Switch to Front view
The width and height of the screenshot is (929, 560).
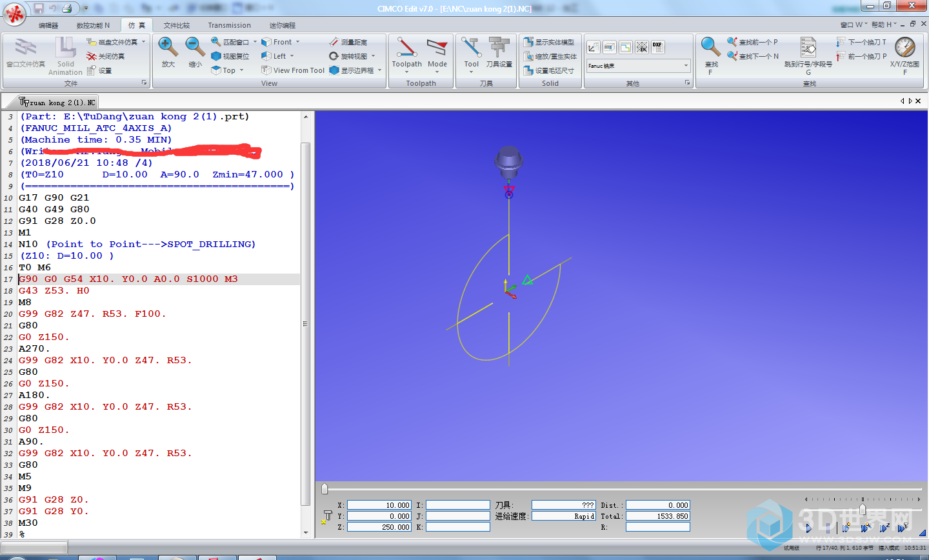click(x=276, y=42)
